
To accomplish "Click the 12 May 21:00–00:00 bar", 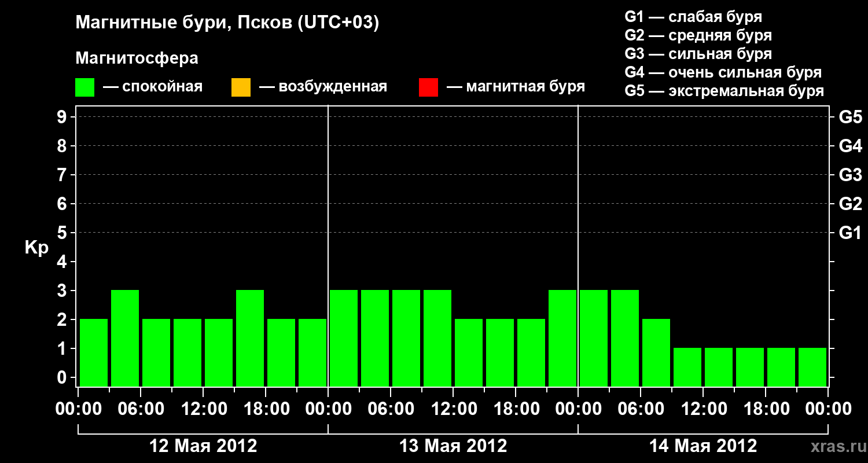I will point(312,352).
